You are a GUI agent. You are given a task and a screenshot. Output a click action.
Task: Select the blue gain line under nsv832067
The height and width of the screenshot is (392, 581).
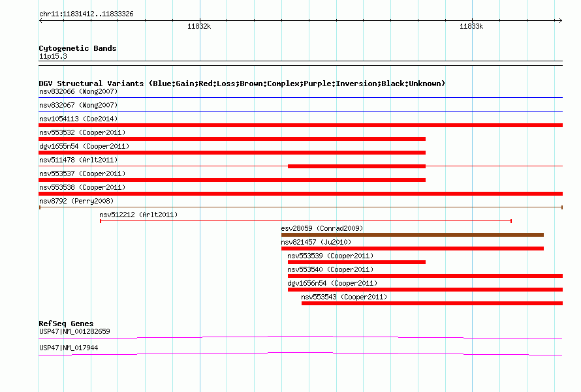point(300,111)
